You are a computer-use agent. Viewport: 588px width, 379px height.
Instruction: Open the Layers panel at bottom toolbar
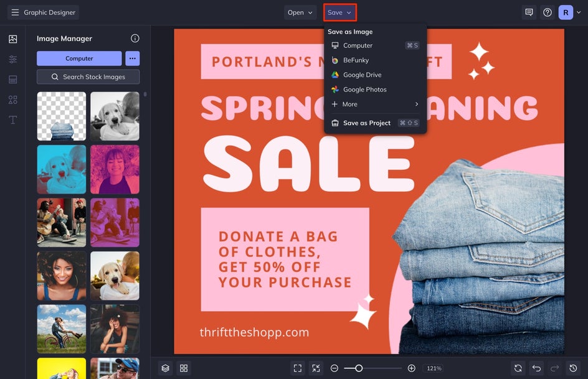(164, 368)
